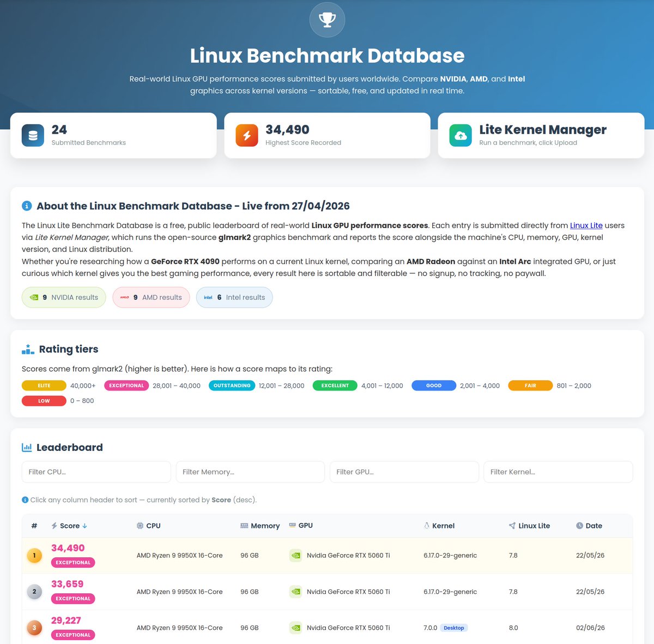Click the database icon beside Submitted Benchmarks
The height and width of the screenshot is (644, 654).
click(x=33, y=136)
